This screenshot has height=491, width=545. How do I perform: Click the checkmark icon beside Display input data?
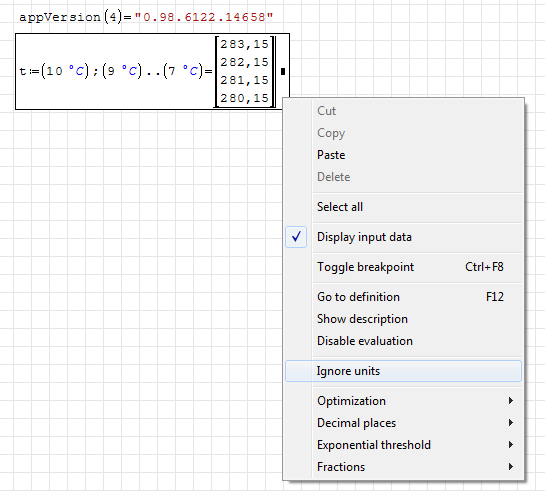[x=296, y=237]
